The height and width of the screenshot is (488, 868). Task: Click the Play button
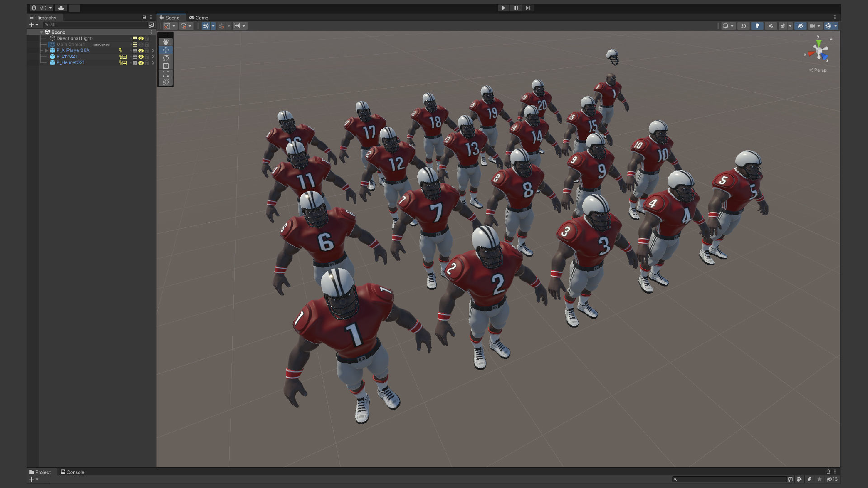[503, 8]
